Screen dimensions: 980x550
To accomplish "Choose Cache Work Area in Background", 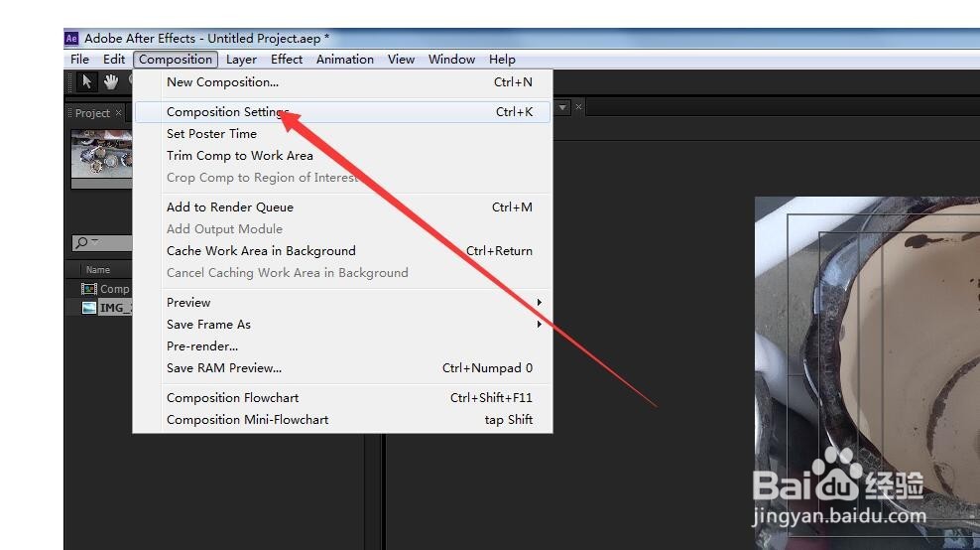I will click(x=342, y=251).
